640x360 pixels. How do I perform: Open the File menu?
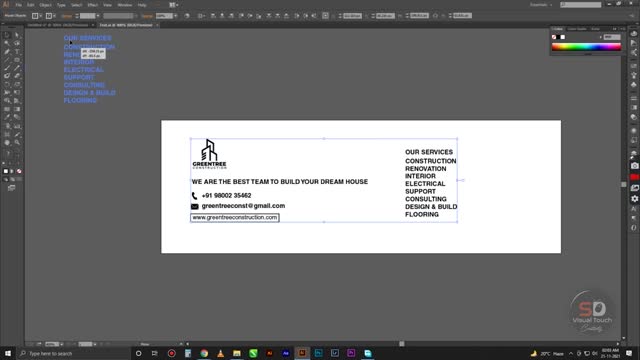[x=18, y=5]
